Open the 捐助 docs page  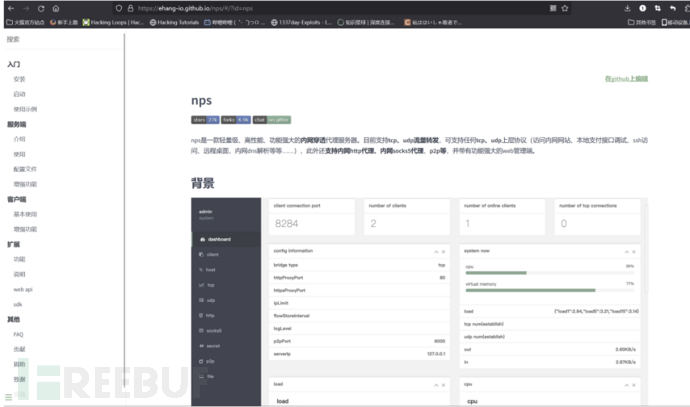[x=19, y=364]
